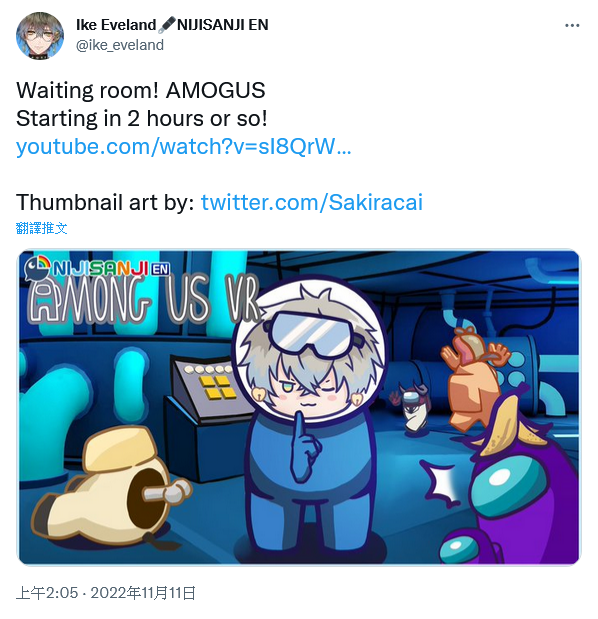
Task: Open the Among Us VR thumbnail image
Action: point(299,407)
